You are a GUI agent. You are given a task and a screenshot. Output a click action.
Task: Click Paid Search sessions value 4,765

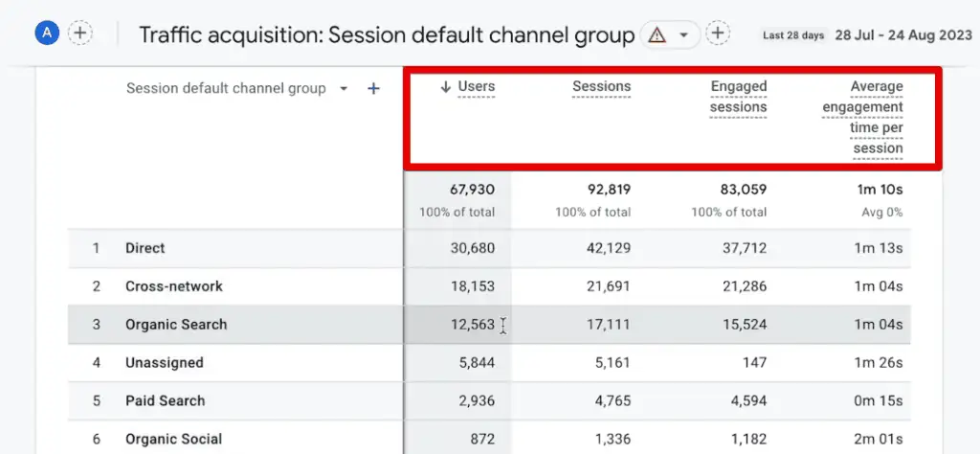pyautogui.click(x=613, y=401)
